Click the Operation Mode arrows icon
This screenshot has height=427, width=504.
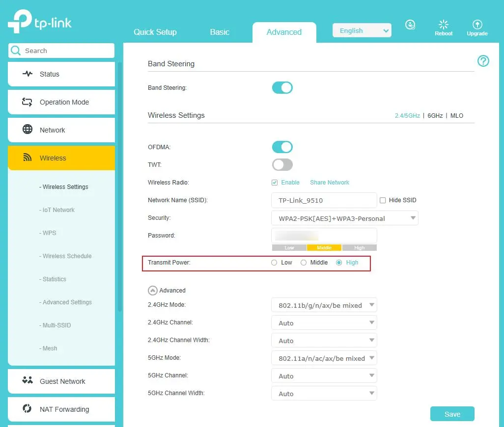click(x=28, y=102)
